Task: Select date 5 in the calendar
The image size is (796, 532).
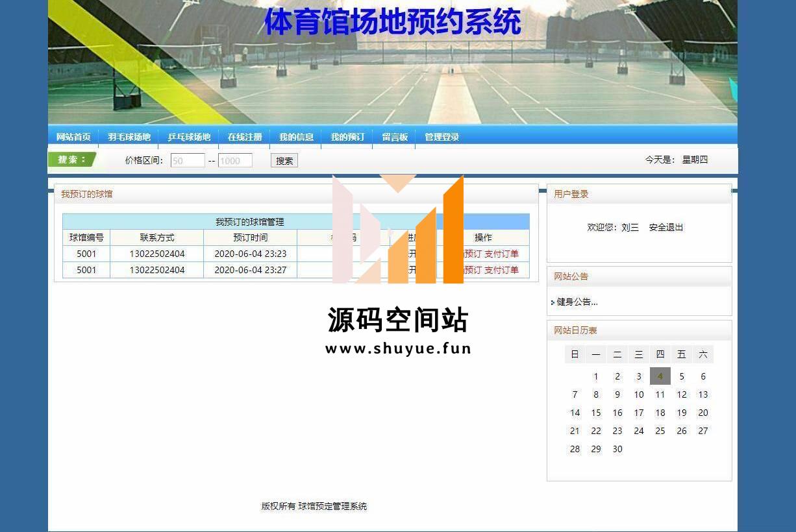Action: tap(682, 376)
